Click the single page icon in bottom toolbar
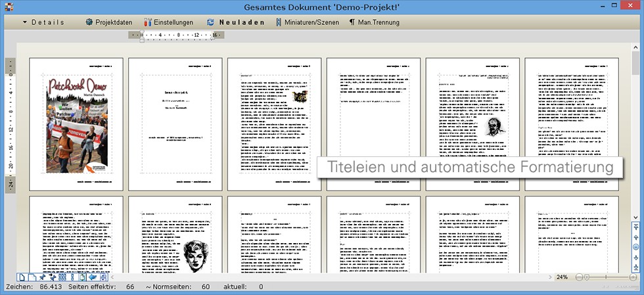 [x=22, y=278]
